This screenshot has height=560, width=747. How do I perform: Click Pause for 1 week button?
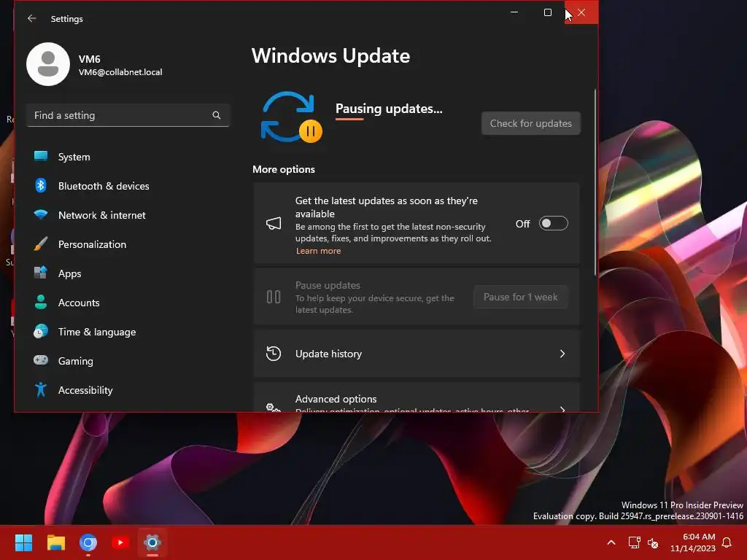pos(520,297)
